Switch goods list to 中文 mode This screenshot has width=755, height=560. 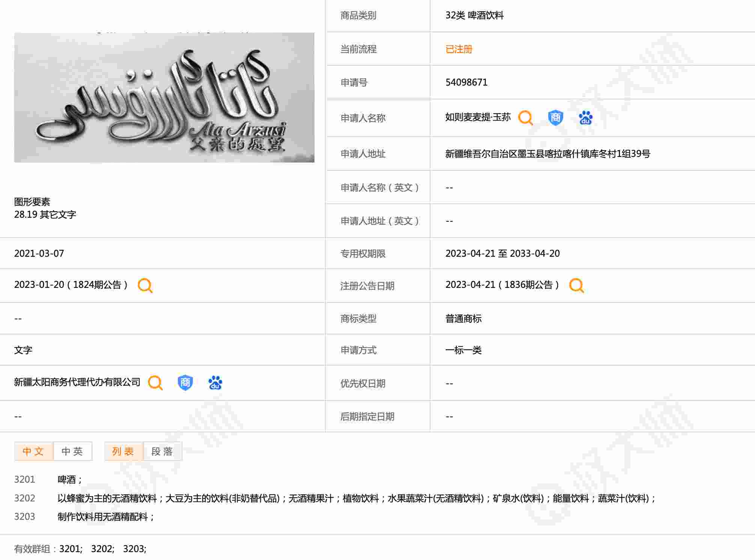[x=33, y=451]
